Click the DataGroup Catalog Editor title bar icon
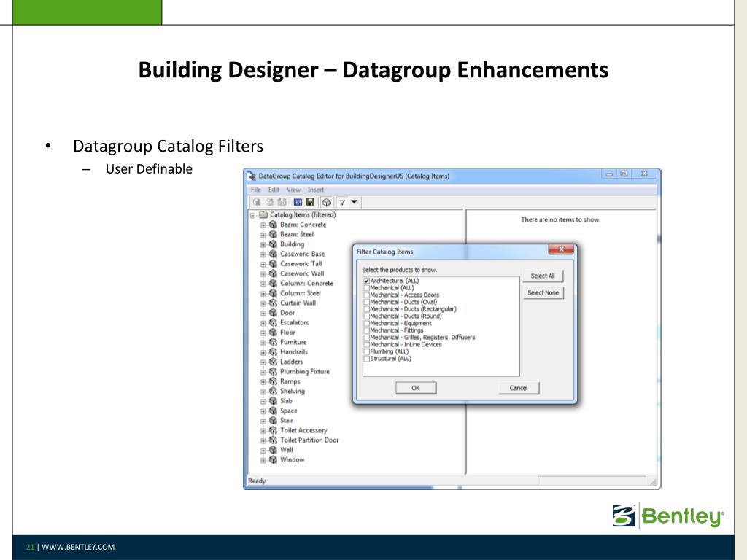 tap(252, 176)
